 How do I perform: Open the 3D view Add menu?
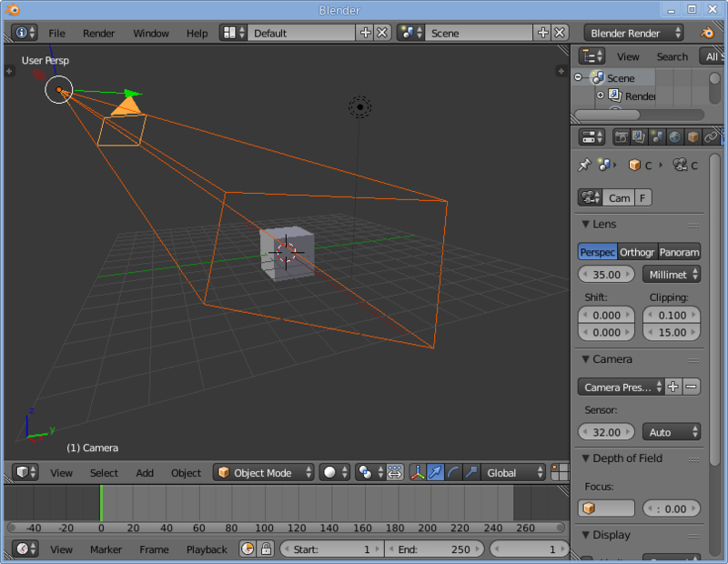point(145,473)
